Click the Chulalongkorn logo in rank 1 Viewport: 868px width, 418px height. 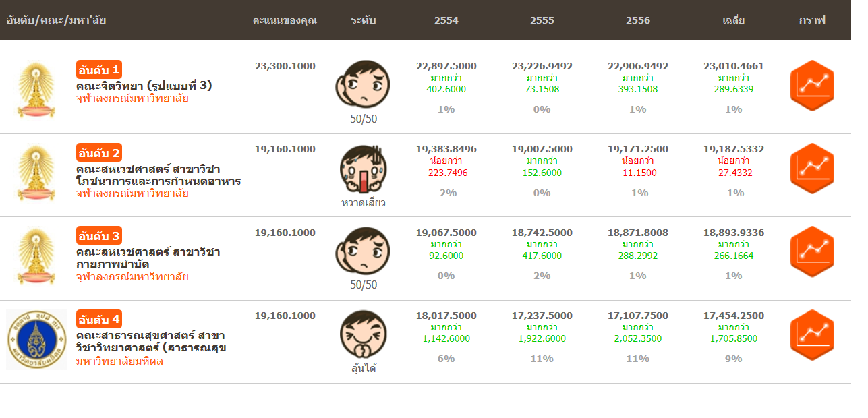click(x=35, y=90)
